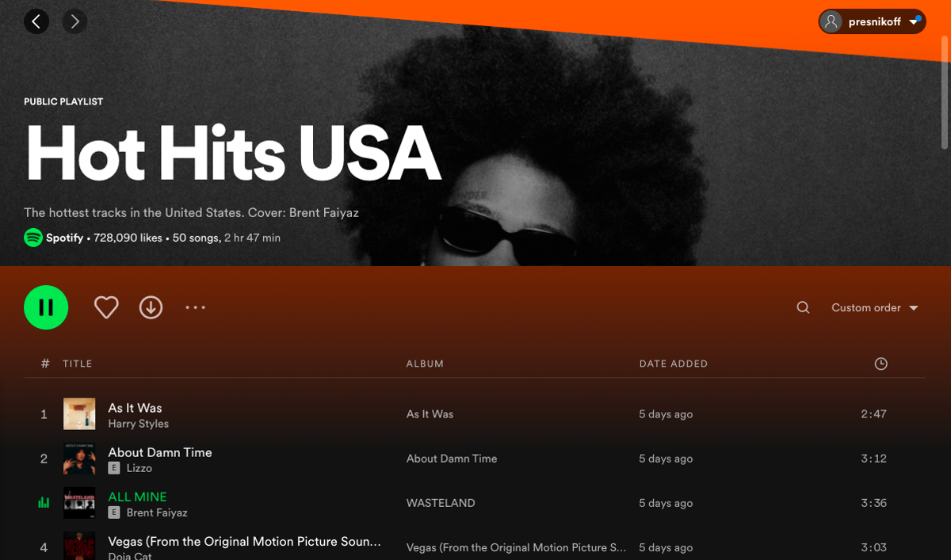Click the presnikoff profile avatar icon
The width and height of the screenshot is (951, 560).
click(831, 21)
